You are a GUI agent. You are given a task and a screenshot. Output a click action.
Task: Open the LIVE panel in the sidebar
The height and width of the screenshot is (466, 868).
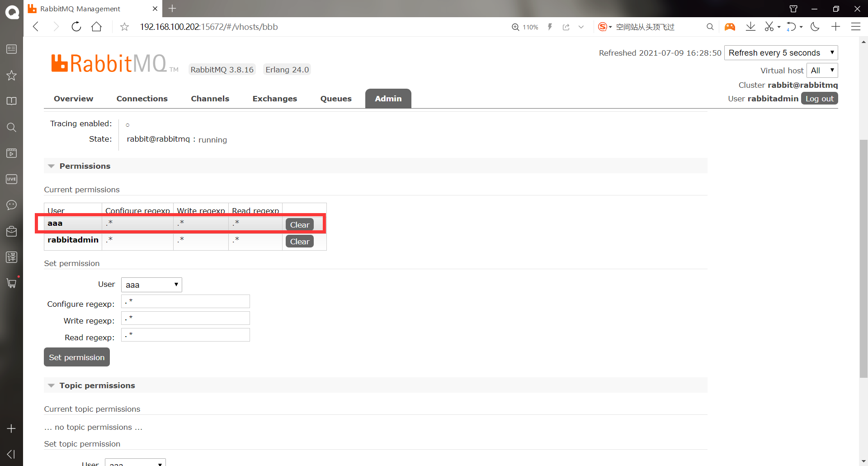(x=11, y=179)
